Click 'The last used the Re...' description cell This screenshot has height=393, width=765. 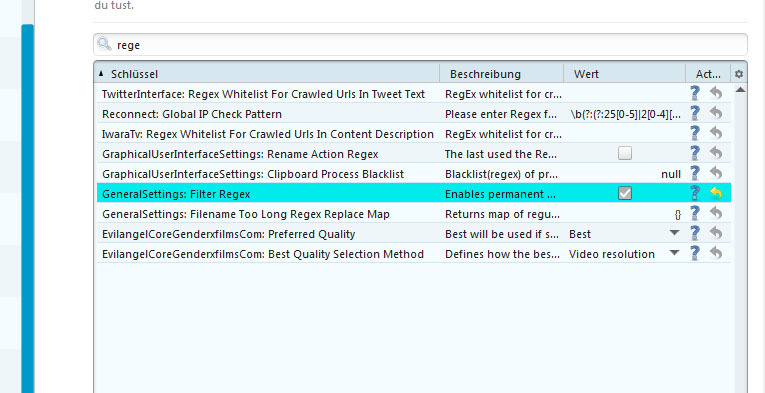pyautogui.click(x=501, y=154)
